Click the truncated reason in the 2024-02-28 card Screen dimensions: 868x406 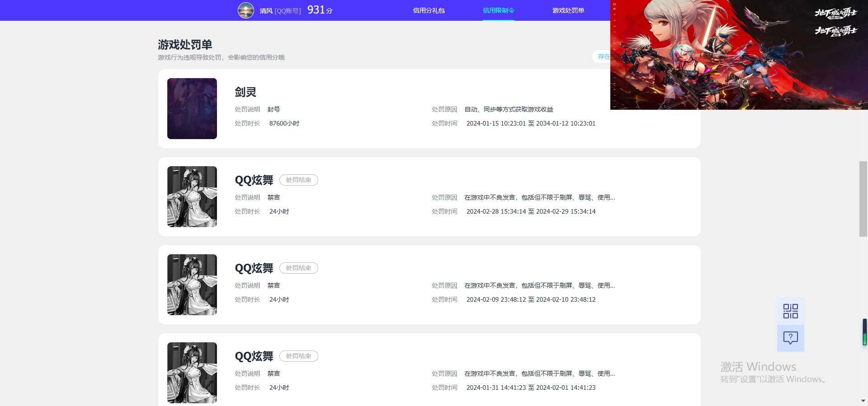click(x=540, y=197)
